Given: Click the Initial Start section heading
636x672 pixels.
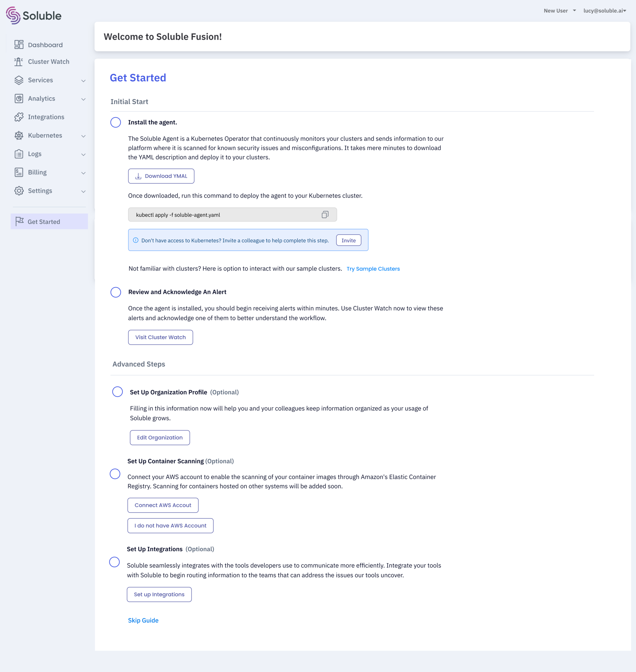Looking at the screenshot, I should (129, 102).
